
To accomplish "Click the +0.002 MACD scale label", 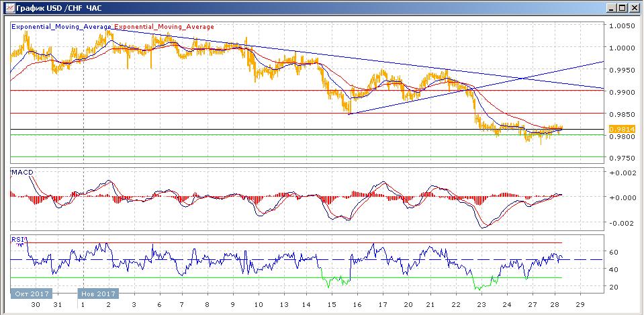I will (x=620, y=173).
